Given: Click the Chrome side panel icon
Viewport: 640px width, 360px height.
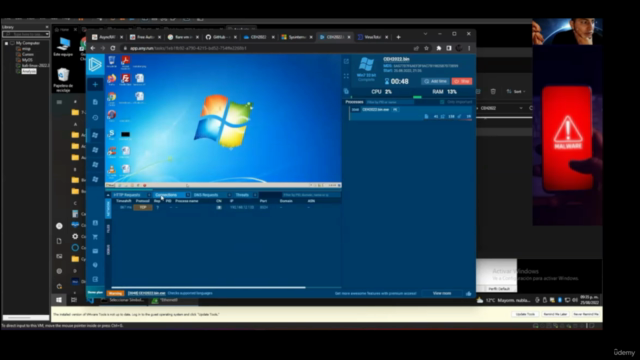Looking at the screenshot, I should tap(449, 48).
